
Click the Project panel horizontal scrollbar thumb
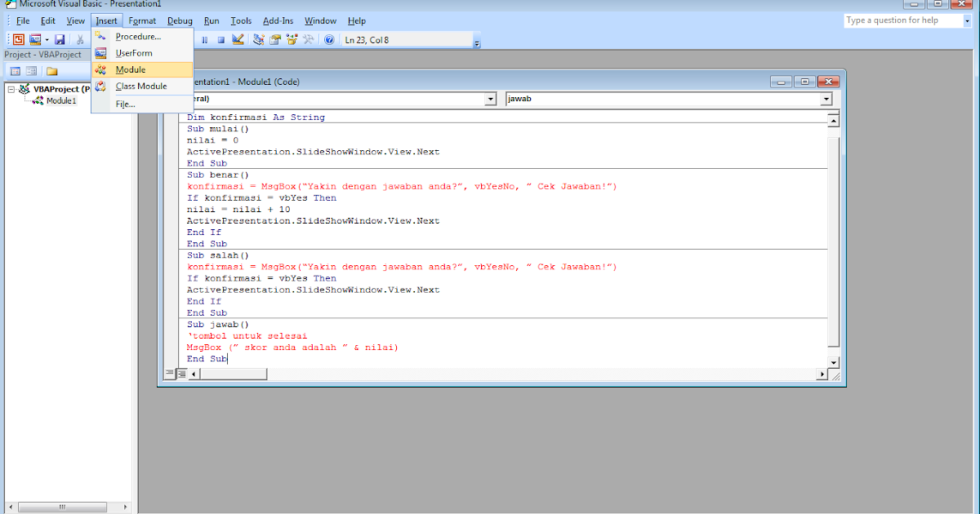61,507
